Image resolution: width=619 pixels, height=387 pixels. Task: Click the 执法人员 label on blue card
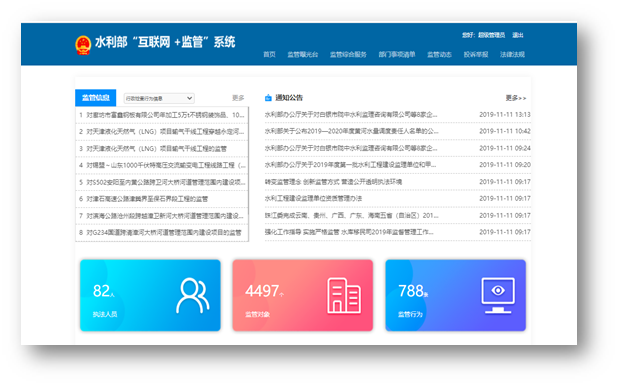[105, 314]
